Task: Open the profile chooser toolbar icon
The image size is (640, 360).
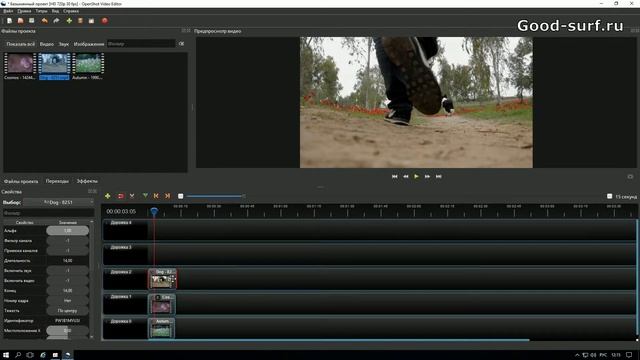Action: (x=80, y=21)
